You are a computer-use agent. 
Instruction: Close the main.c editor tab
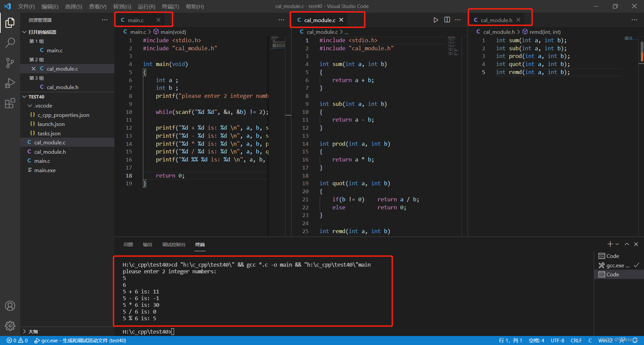pyautogui.click(x=158, y=20)
